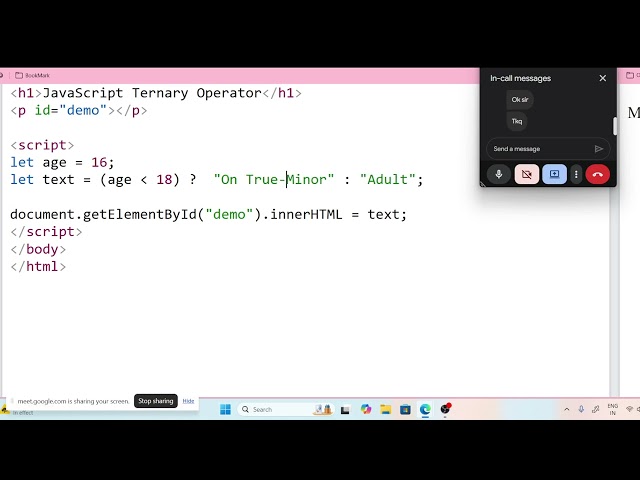Click the "Adult" string in the code

(387, 180)
